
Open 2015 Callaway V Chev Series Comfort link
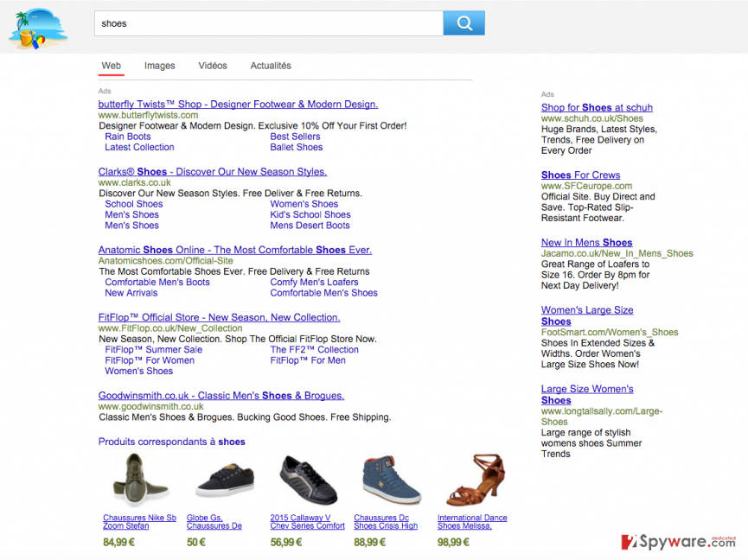coord(307,522)
